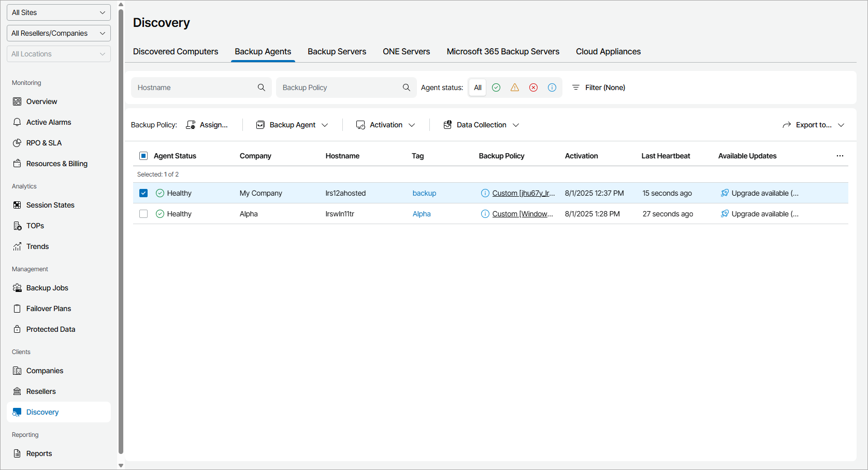
Task: Click the Overview dashboard icon
Action: tap(17, 101)
